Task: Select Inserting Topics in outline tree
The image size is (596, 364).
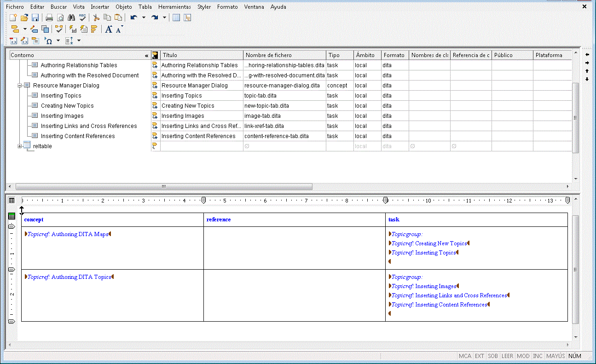Action: pyautogui.click(x=61, y=96)
